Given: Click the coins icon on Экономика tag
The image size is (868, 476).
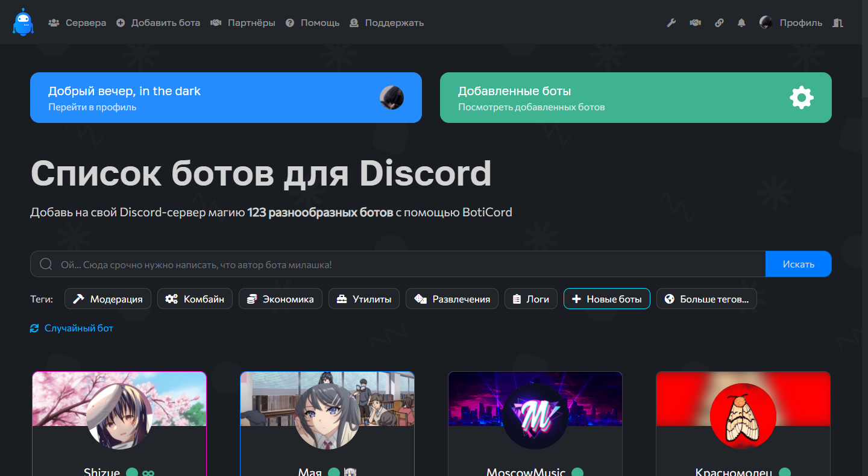Looking at the screenshot, I should tap(252, 299).
